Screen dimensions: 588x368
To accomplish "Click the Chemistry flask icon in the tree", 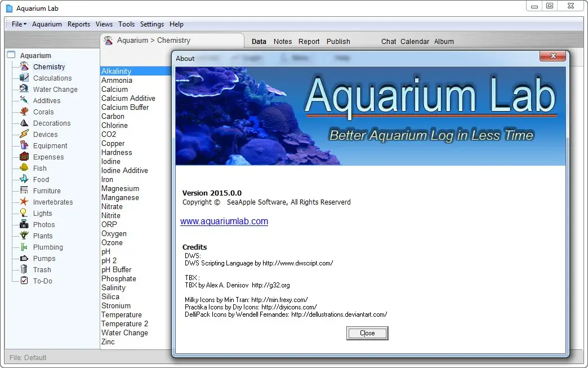I will (24, 66).
